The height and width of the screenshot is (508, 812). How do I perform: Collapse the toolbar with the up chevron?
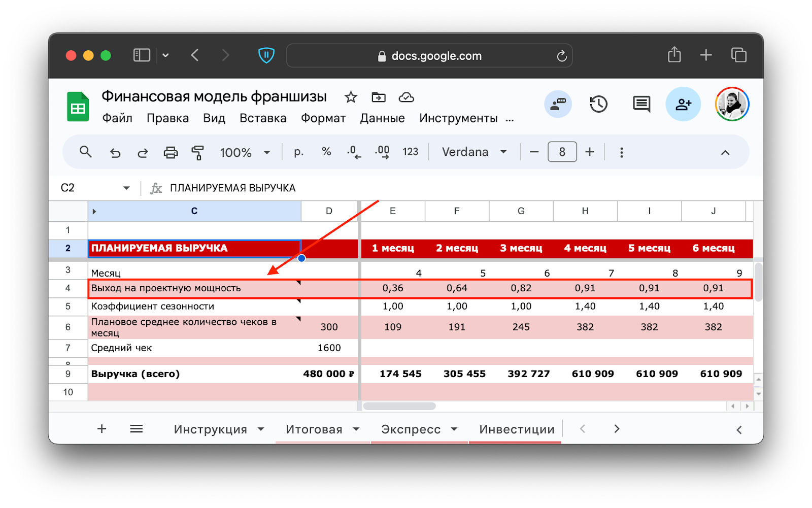click(x=725, y=152)
